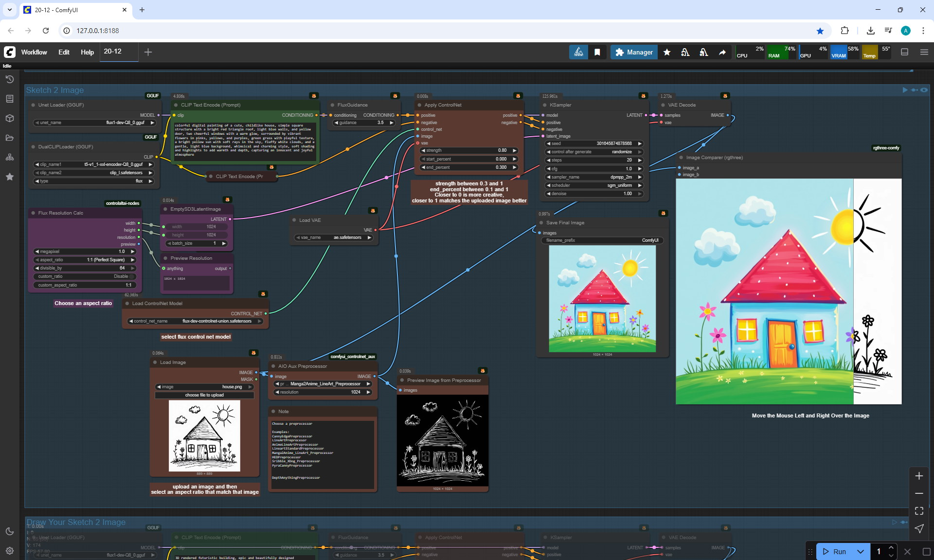Toggle Sketch 2 Image group bypass icon

pos(915,90)
